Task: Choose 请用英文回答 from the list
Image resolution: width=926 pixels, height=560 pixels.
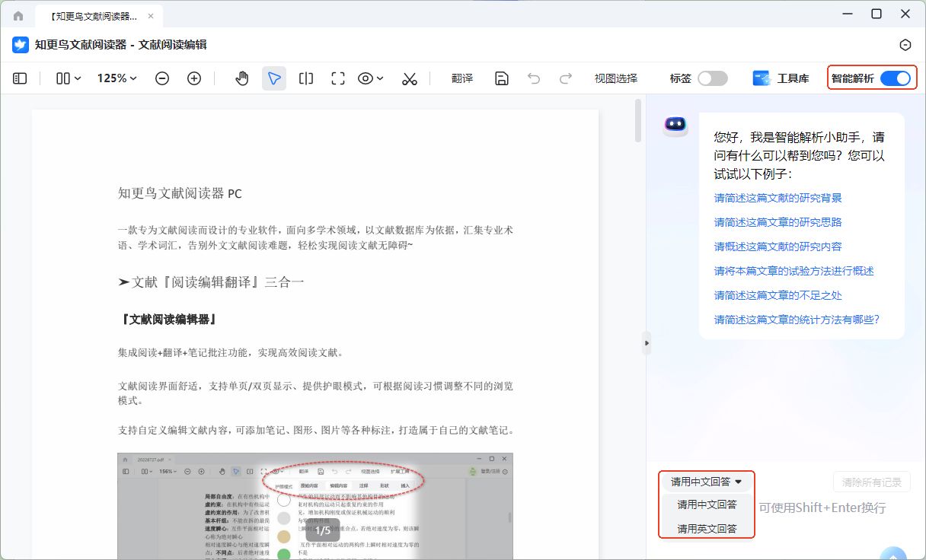Action: point(707,528)
